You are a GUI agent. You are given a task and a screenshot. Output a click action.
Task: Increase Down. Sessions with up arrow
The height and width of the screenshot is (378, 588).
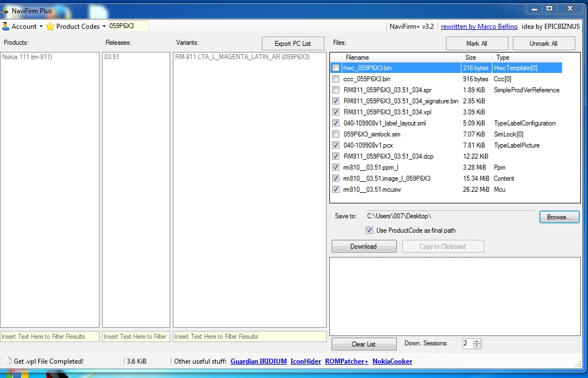pyautogui.click(x=477, y=342)
